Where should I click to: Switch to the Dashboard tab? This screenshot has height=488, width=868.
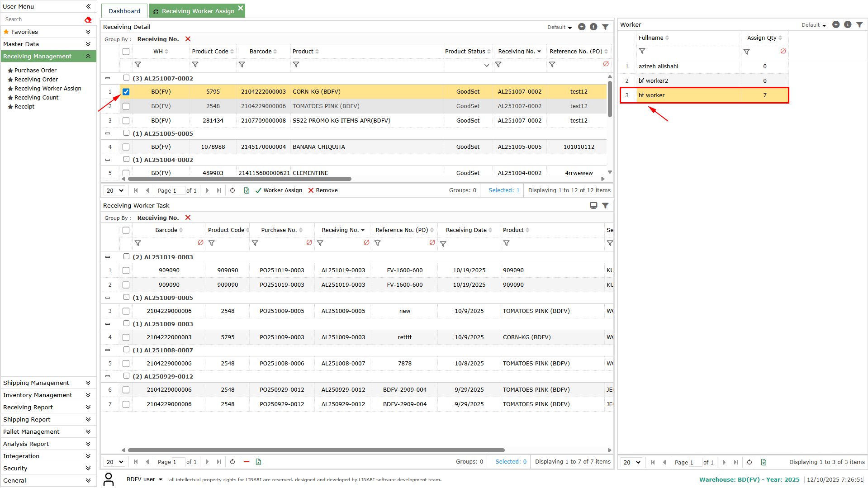pos(124,11)
